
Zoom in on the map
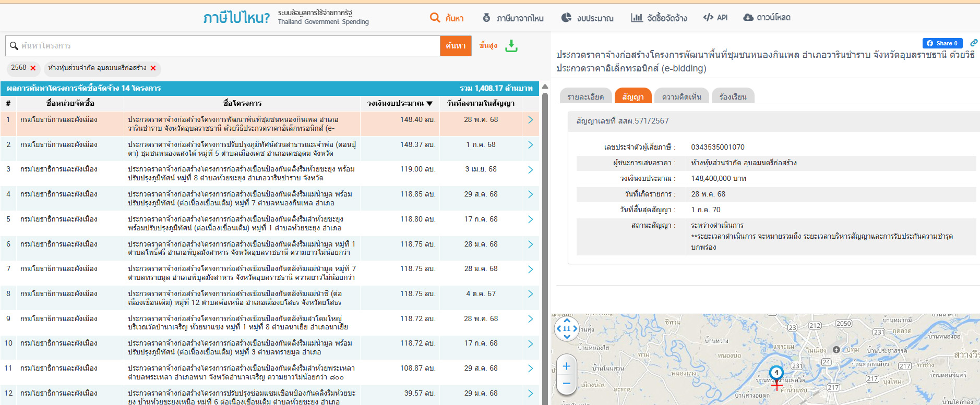coord(567,366)
